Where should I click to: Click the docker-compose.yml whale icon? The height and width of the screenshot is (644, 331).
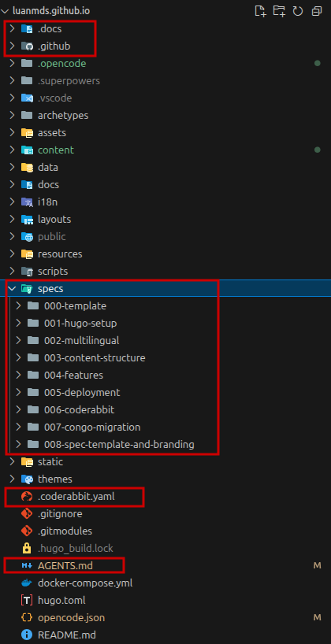coord(27,583)
